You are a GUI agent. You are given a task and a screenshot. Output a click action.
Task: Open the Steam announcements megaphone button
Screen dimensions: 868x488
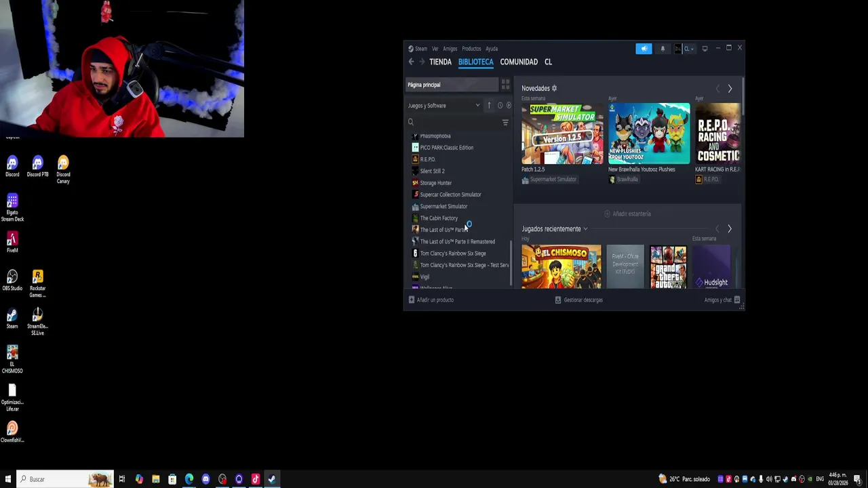644,49
